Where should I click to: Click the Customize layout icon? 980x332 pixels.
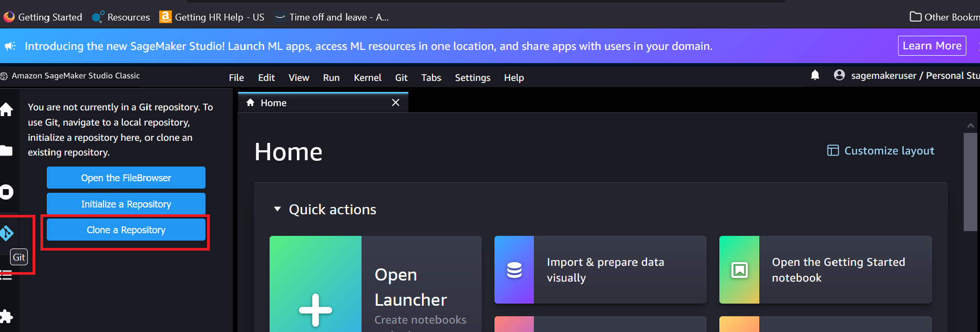point(833,151)
